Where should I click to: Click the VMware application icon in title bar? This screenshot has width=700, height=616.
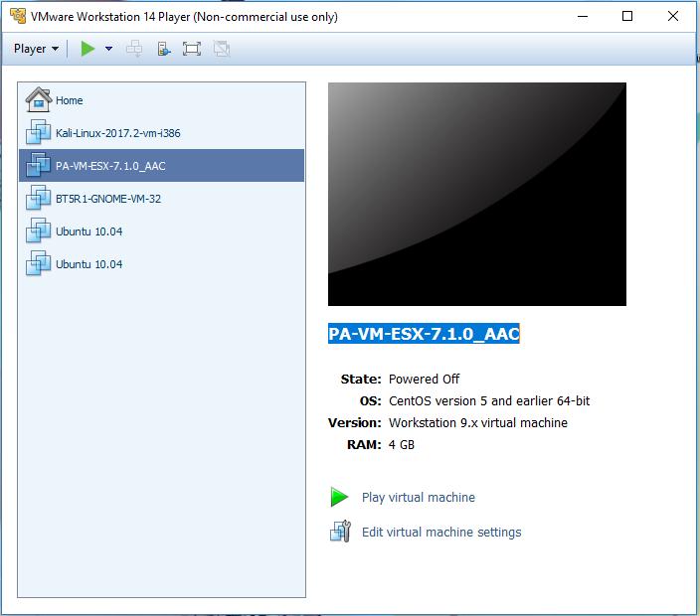18,16
